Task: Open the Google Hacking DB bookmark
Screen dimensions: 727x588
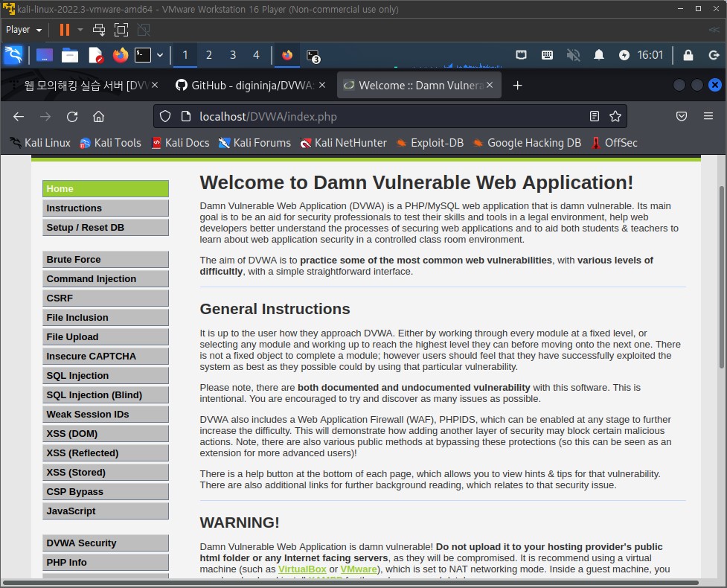Action: click(527, 143)
